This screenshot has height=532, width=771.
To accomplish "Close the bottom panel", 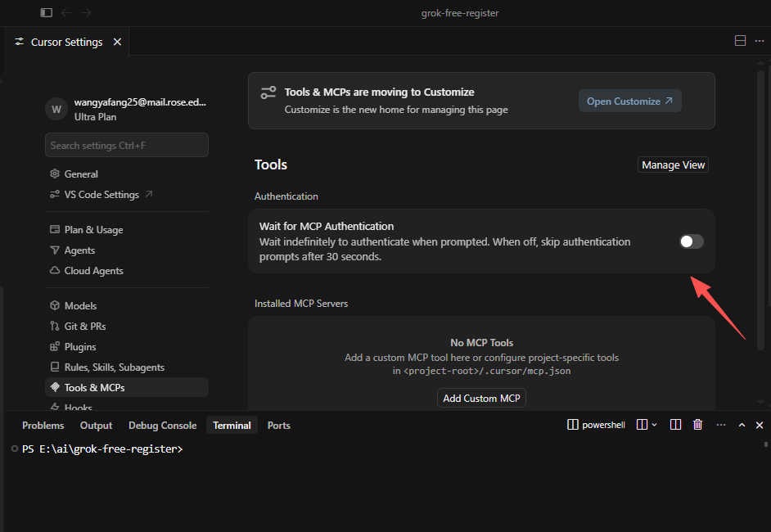I will [760, 425].
